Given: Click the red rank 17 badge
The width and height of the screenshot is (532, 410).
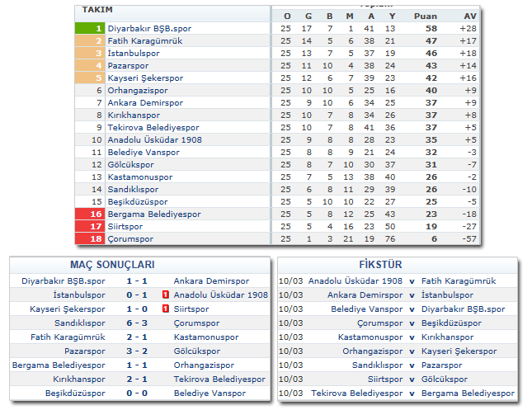Looking at the screenshot, I should (89, 226).
